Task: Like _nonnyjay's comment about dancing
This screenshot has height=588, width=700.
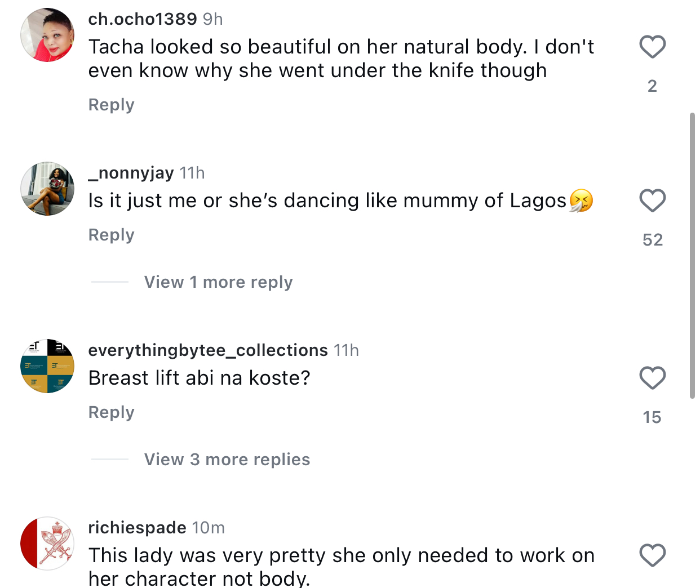Action: (x=652, y=201)
